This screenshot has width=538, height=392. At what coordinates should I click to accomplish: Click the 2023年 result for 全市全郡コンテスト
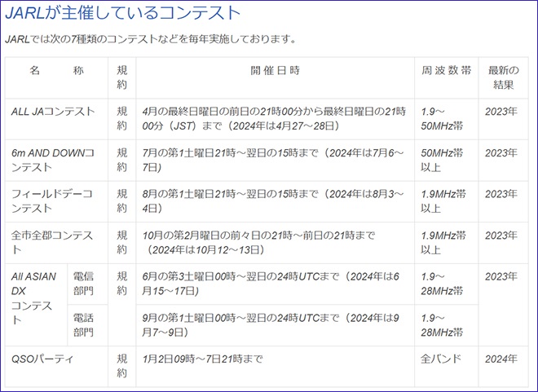tap(501, 236)
